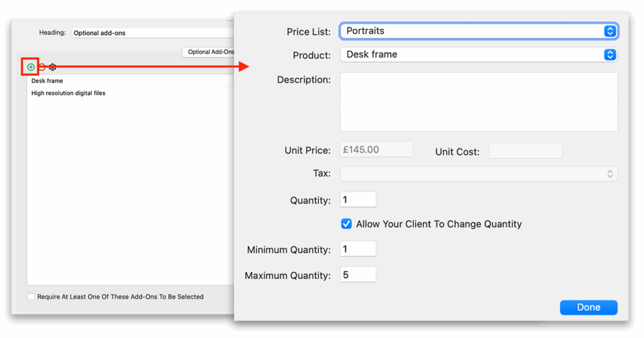Open the Portraits price list dropdown
The height and width of the screenshot is (338, 644).
(479, 31)
